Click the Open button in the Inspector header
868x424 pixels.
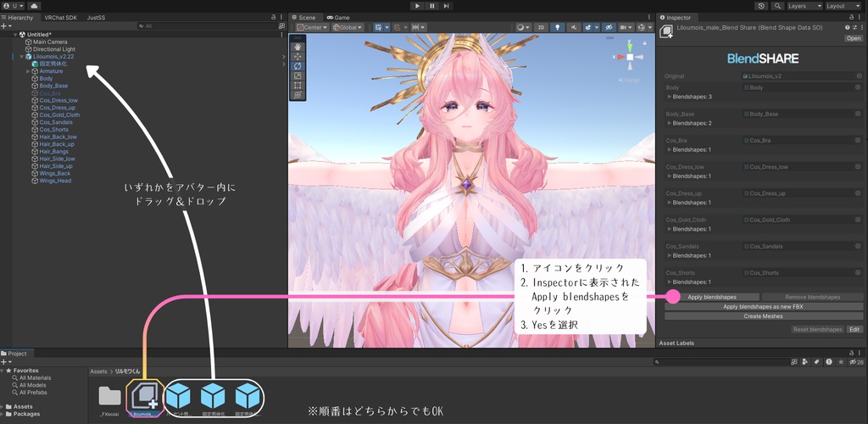click(x=853, y=39)
